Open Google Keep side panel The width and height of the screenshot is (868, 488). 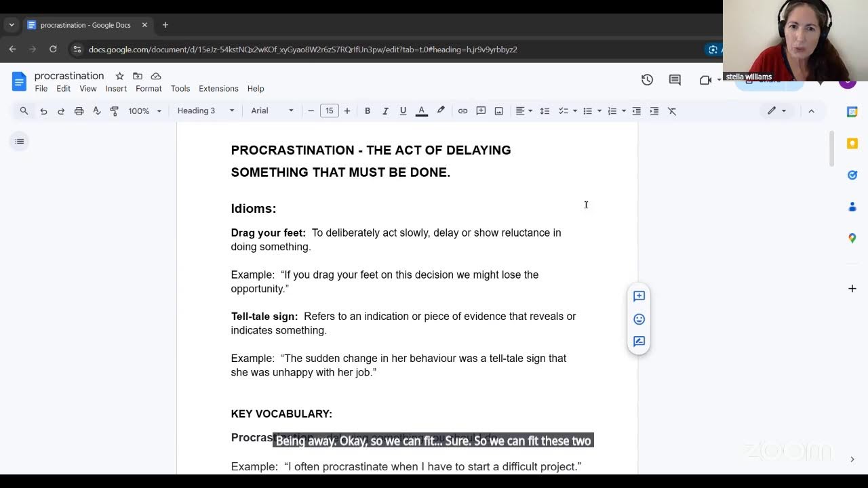[x=852, y=143]
